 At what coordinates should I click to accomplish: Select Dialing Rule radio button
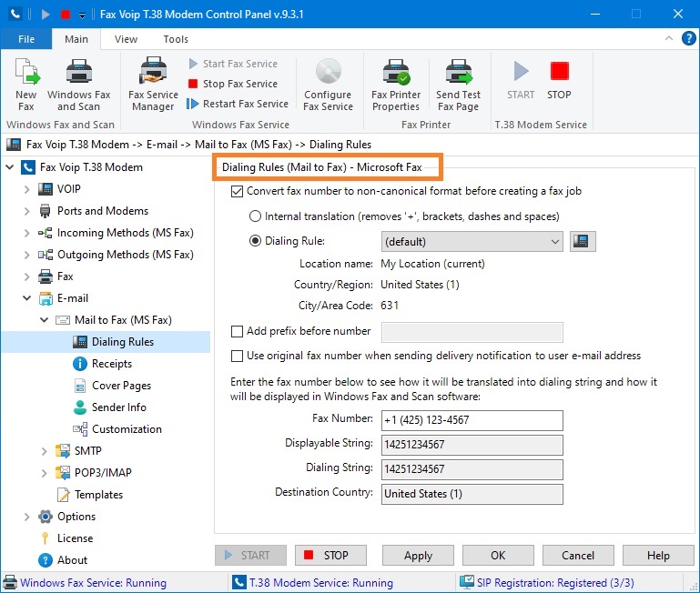tap(255, 241)
